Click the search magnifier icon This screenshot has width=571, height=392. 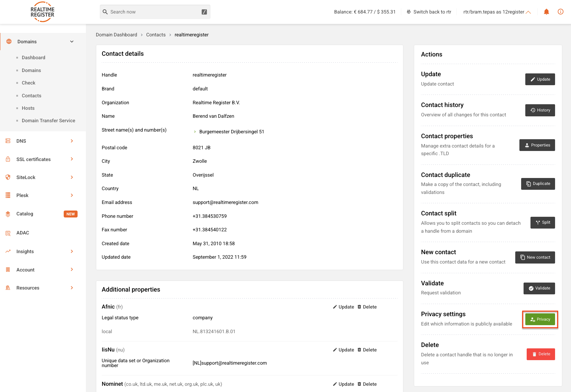pyautogui.click(x=105, y=12)
